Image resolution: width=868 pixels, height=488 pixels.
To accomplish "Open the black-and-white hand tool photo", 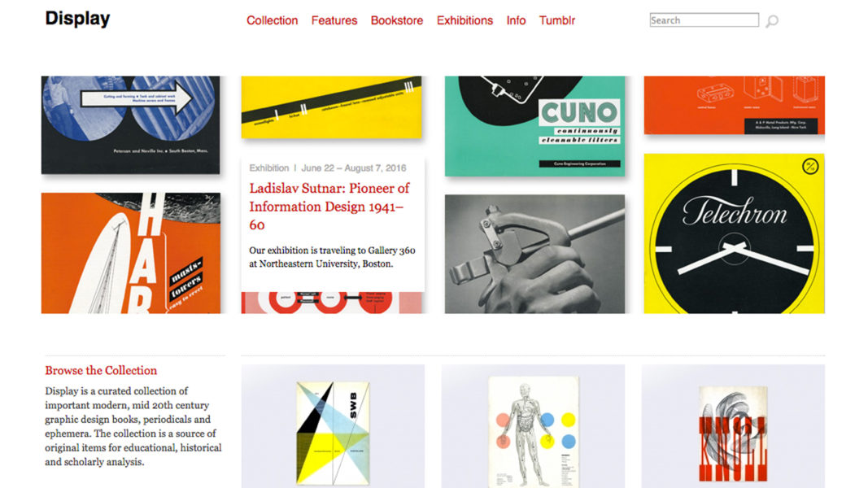I will coord(534,254).
